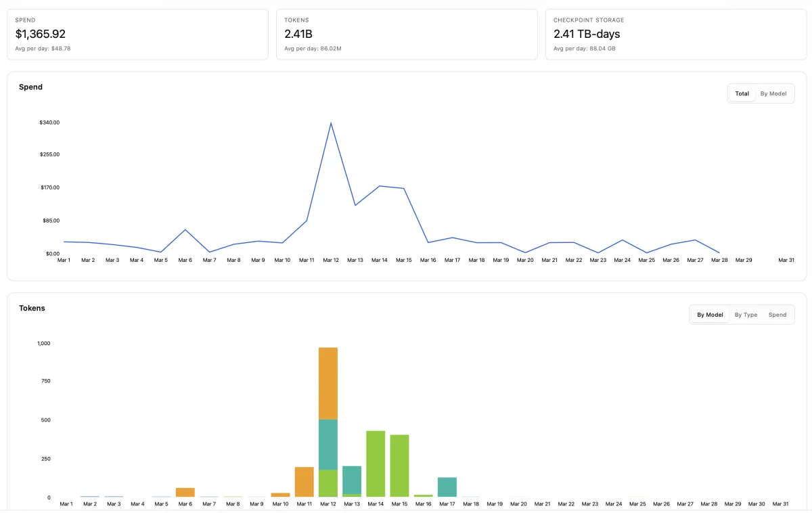Viewport: 812px width, 513px height.
Task: Click the Spend chart title
Action: pos(30,87)
